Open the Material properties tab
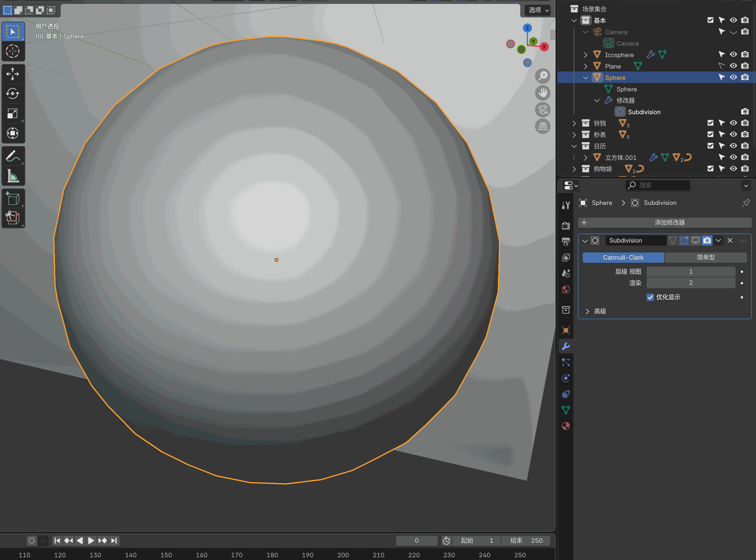 [x=566, y=426]
